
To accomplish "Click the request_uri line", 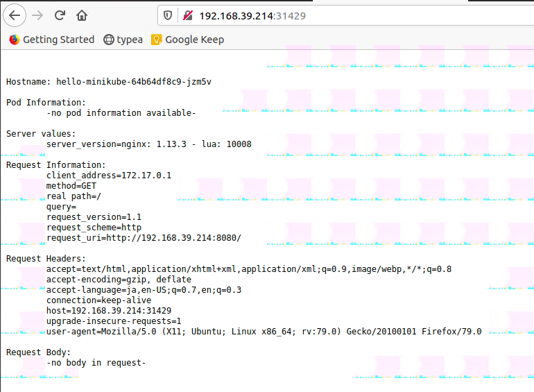I will (x=144, y=238).
